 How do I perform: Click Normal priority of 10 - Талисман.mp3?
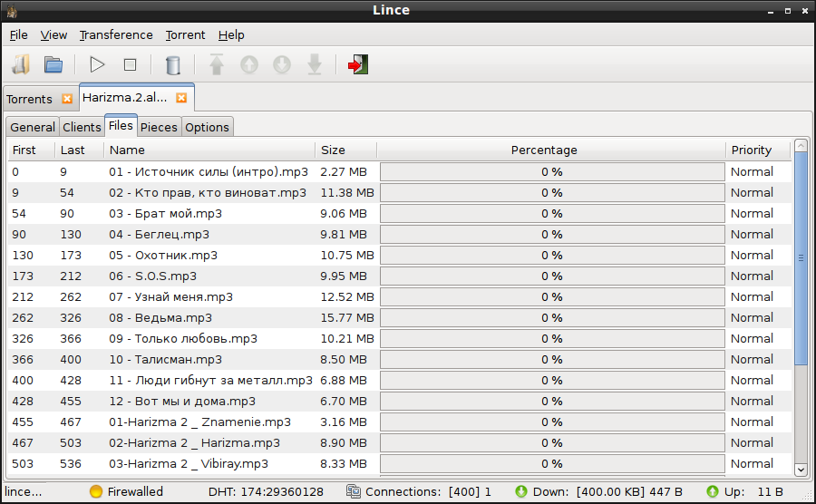752,359
